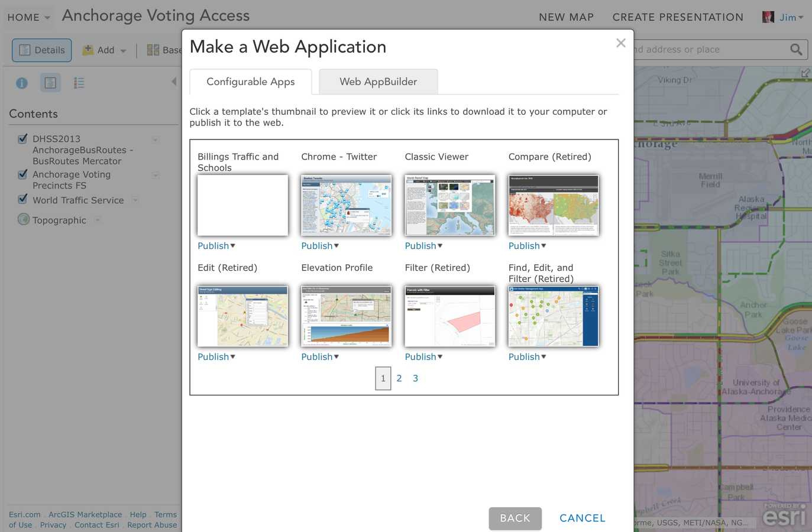Click the Topographic basemap label
The width and height of the screenshot is (812, 532).
pyautogui.click(x=59, y=220)
